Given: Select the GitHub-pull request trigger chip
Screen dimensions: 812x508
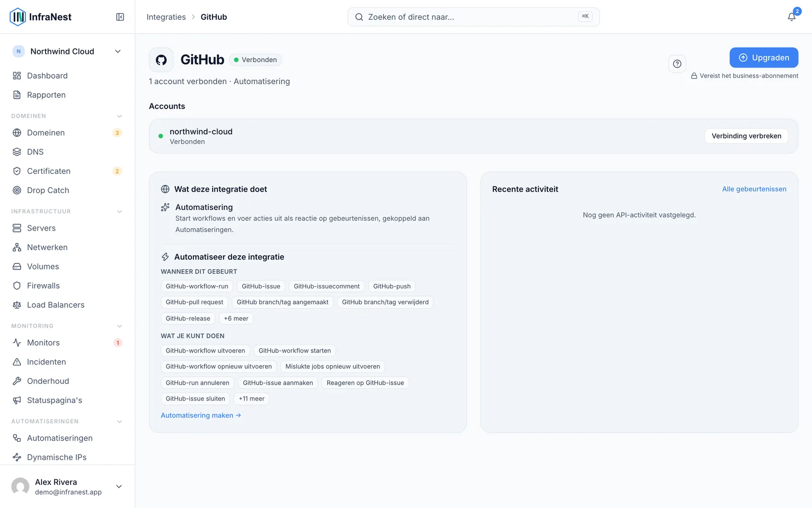Looking at the screenshot, I should (194, 302).
